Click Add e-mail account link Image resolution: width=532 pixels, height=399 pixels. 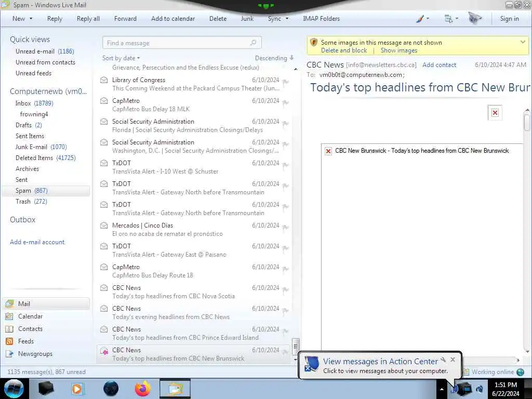tap(37, 242)
